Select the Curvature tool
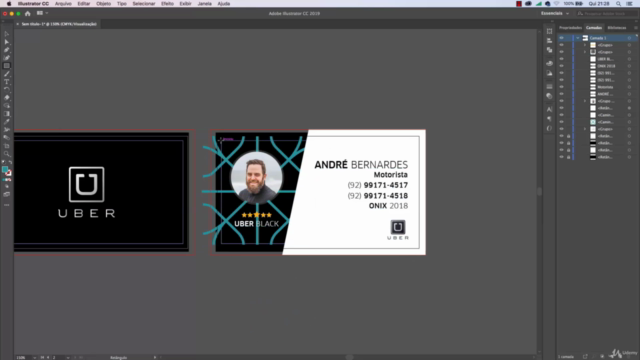 (x=7, y=58)
